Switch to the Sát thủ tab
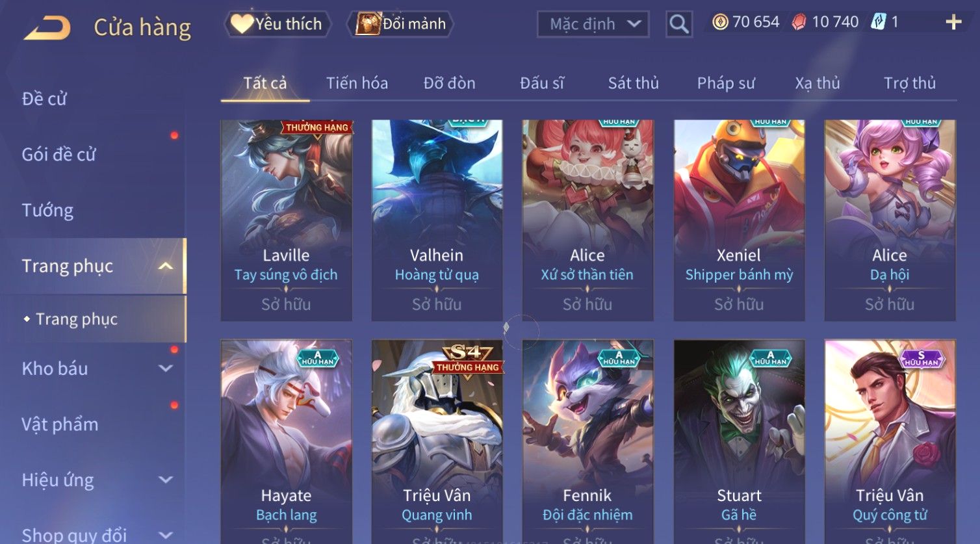The image size is (980, 544). [634, 83]
